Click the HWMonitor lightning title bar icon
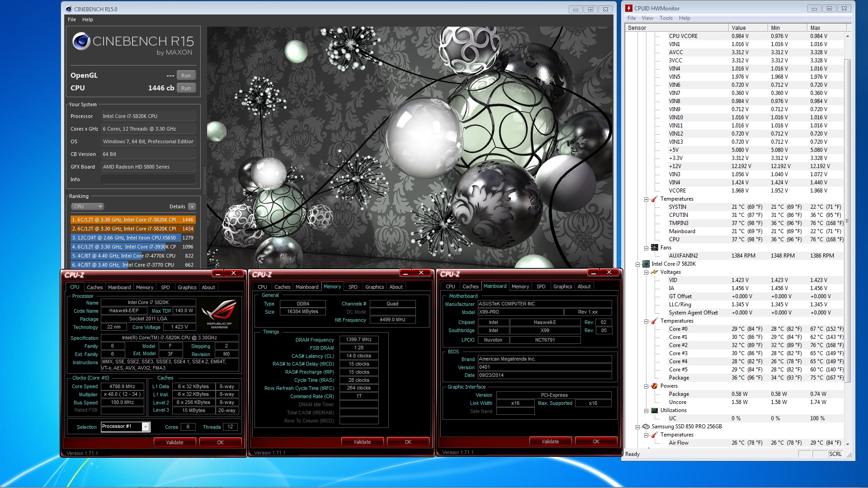 [629, 8]
